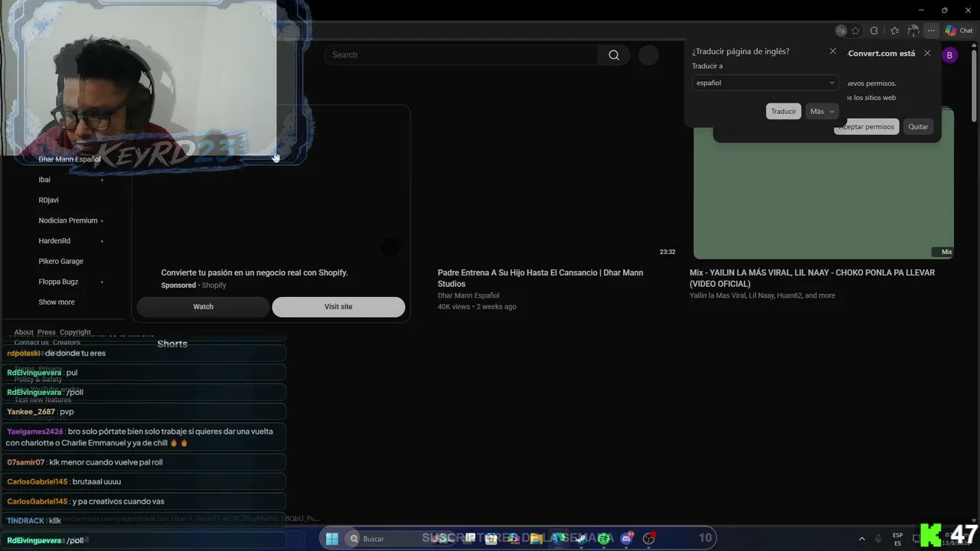Click the Sponsored label on Shopify ad
Viewport: 980px width, 551px height.
tap(178, 285)
